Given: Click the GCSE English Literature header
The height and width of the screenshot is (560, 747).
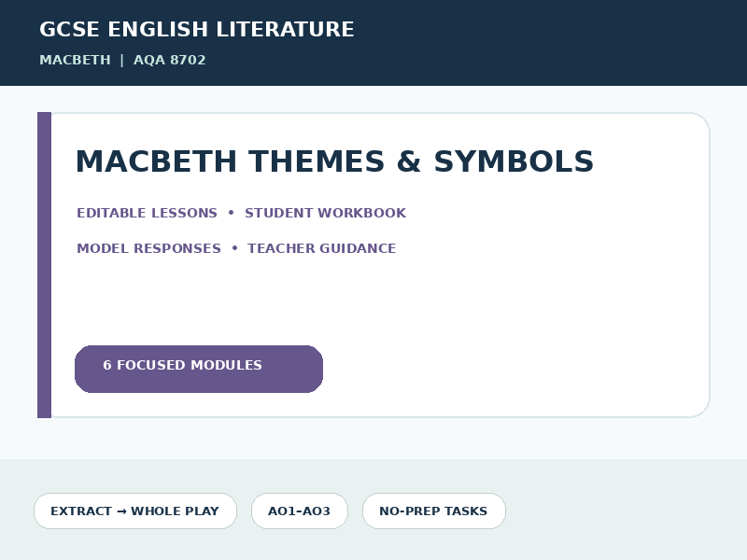Looking at the screenshot, I should point(197,29).
